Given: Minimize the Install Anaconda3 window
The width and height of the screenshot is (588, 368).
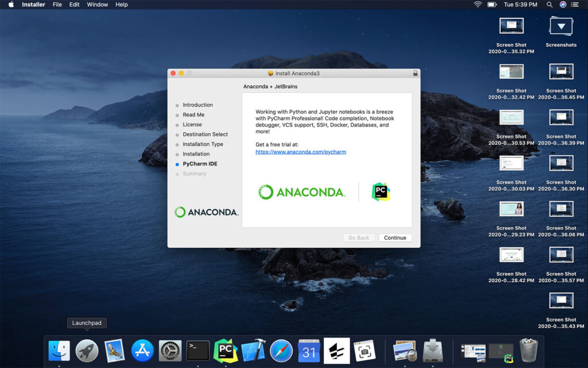Looking at the screenshot, I should click(181, 73).
